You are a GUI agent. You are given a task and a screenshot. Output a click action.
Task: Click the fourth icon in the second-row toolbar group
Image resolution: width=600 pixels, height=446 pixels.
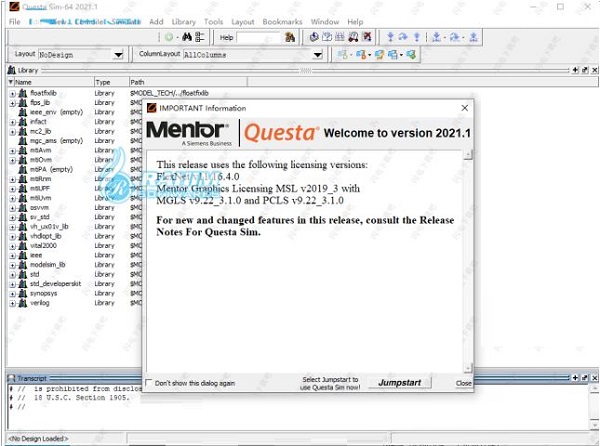[x=393, y=55]
